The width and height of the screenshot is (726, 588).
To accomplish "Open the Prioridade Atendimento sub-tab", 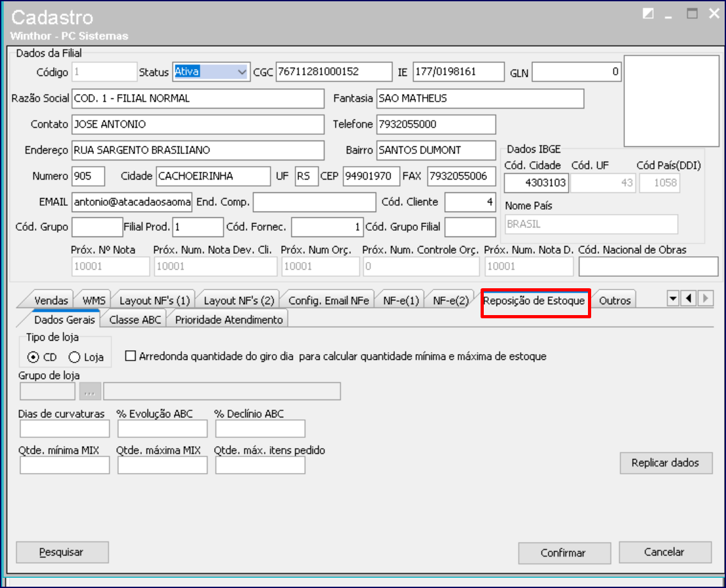I will click(229, 320).
